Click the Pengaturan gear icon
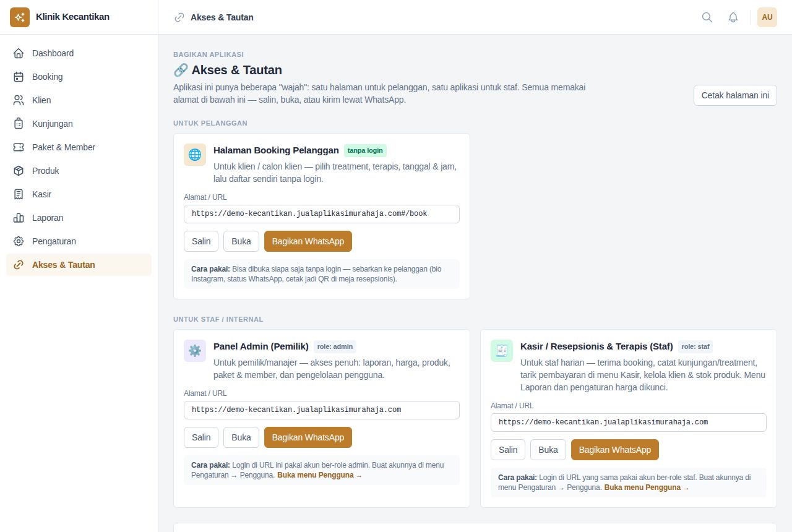Image resolution: width=792 pixels, height=532 pixels. [19, 241]
